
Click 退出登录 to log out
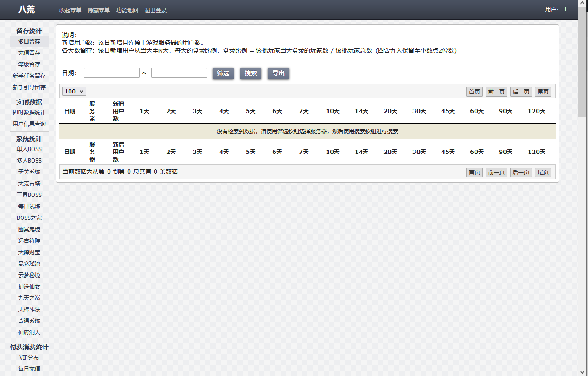[x=156, y=10]
